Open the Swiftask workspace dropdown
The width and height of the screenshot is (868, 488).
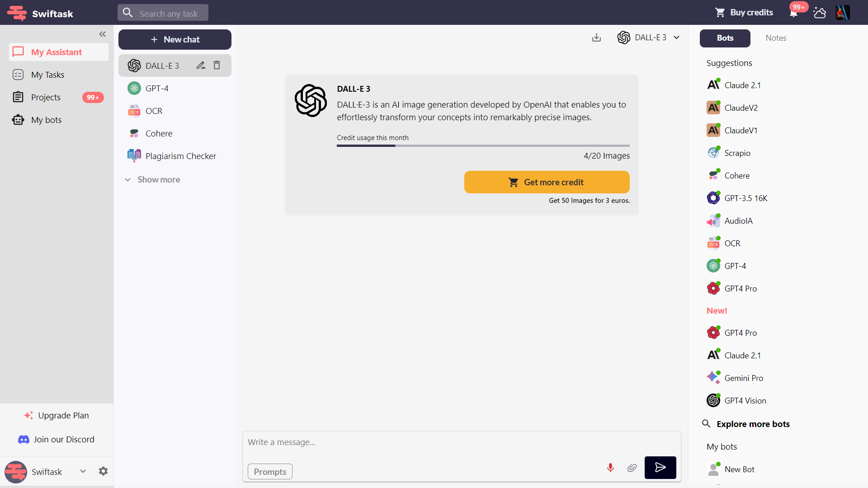click(83, 471)
